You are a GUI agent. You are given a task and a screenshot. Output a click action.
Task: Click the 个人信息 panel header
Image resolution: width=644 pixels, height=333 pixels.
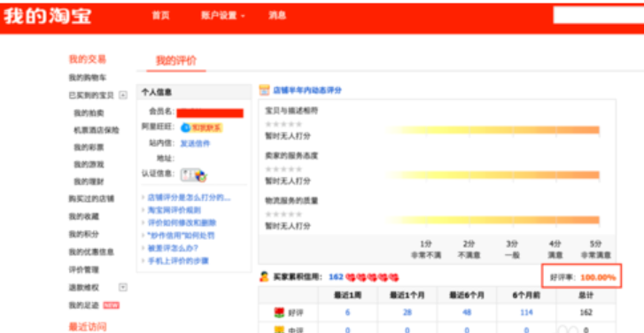tap(194, 92)
